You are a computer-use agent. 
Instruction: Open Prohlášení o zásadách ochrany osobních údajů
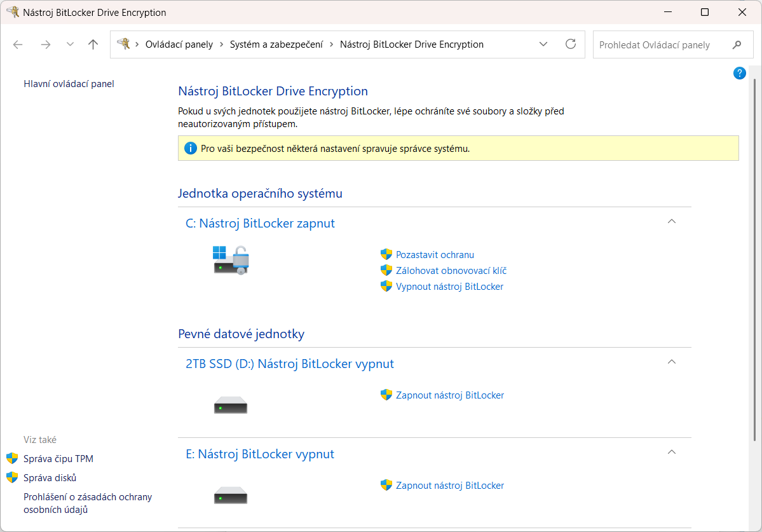[88, 503]
